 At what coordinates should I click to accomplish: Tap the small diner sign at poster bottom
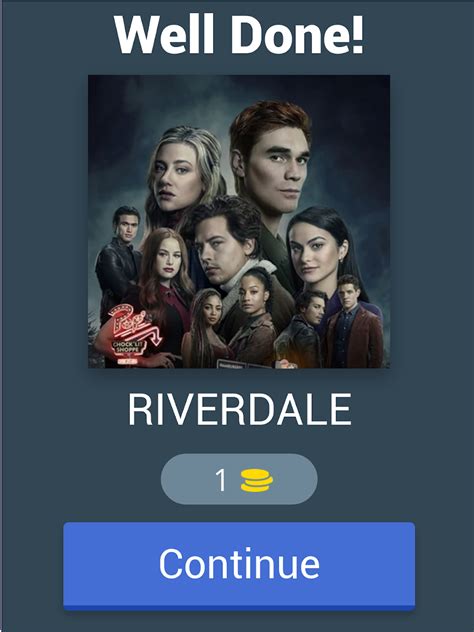(x=241, y=364)
